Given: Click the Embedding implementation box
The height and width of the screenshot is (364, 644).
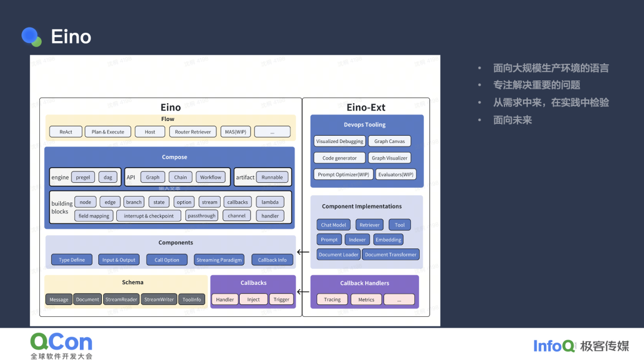Looking at the screenshot, I should 388,239.
